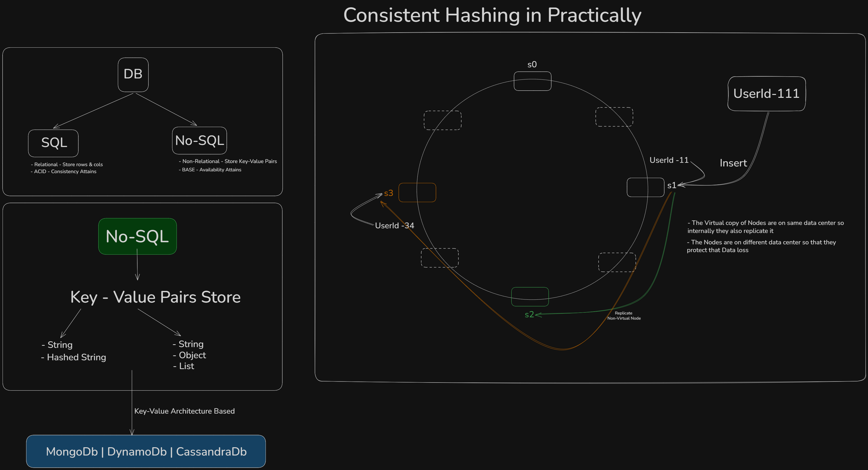Select the white outlined No-SQL box
This screenshot has height=470, width=868.
[x=199, y=140]
